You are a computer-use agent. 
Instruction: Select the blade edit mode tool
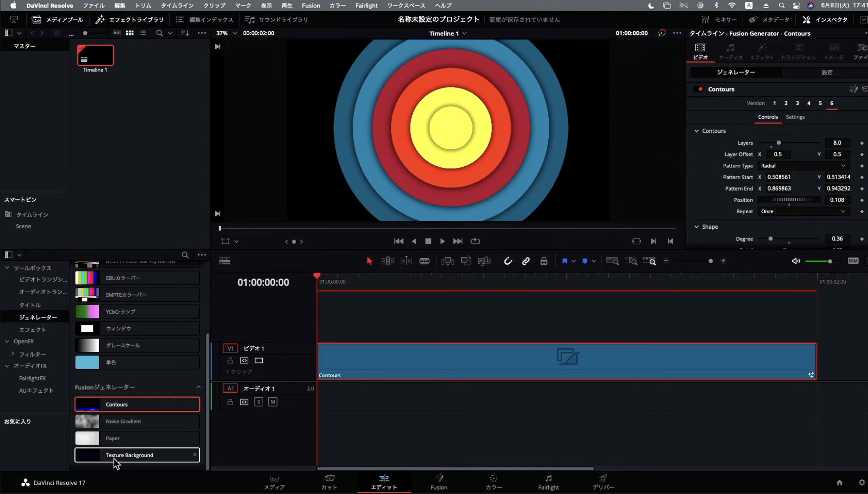click(424, 261)
